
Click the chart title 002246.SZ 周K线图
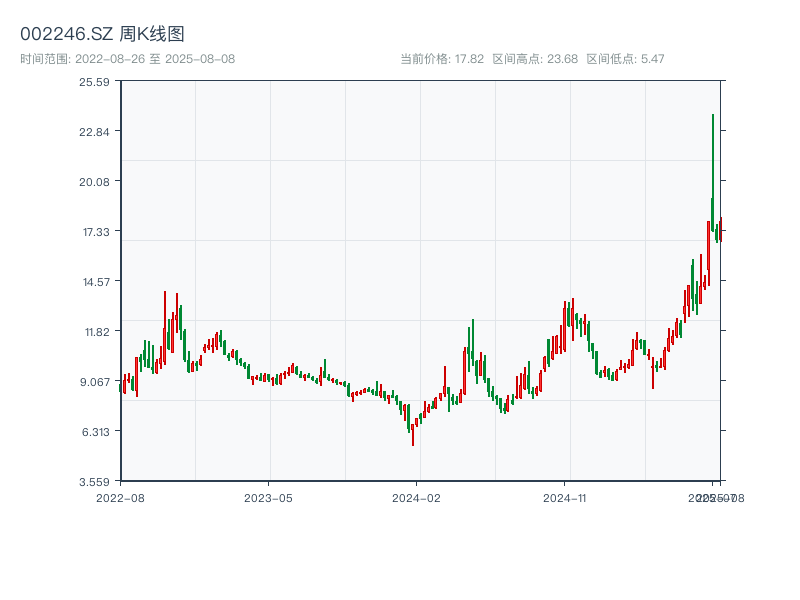[x=102, y=34]
